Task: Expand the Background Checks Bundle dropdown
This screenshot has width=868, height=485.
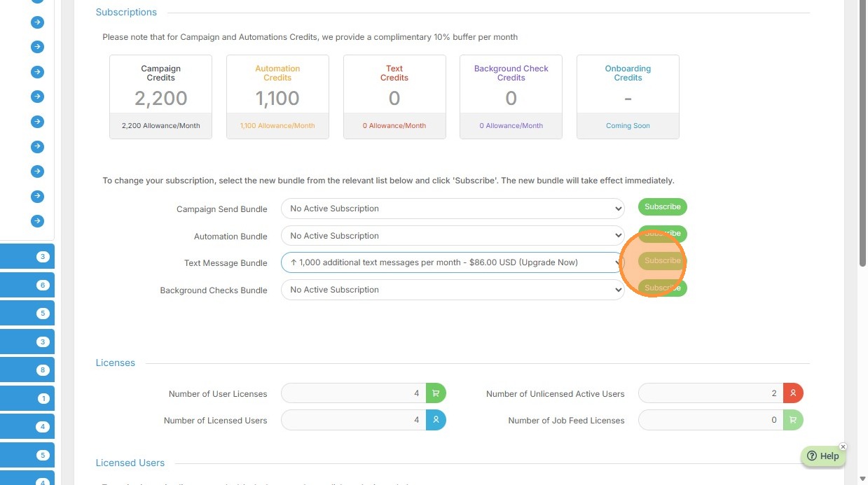Action: click(453, 290)
